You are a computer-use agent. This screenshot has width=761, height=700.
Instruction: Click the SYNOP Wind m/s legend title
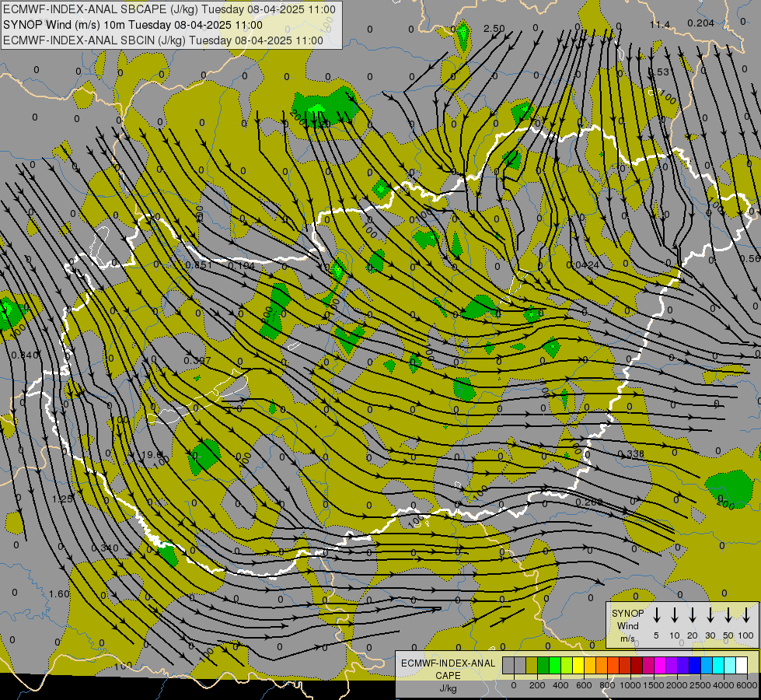coord(627,625)
